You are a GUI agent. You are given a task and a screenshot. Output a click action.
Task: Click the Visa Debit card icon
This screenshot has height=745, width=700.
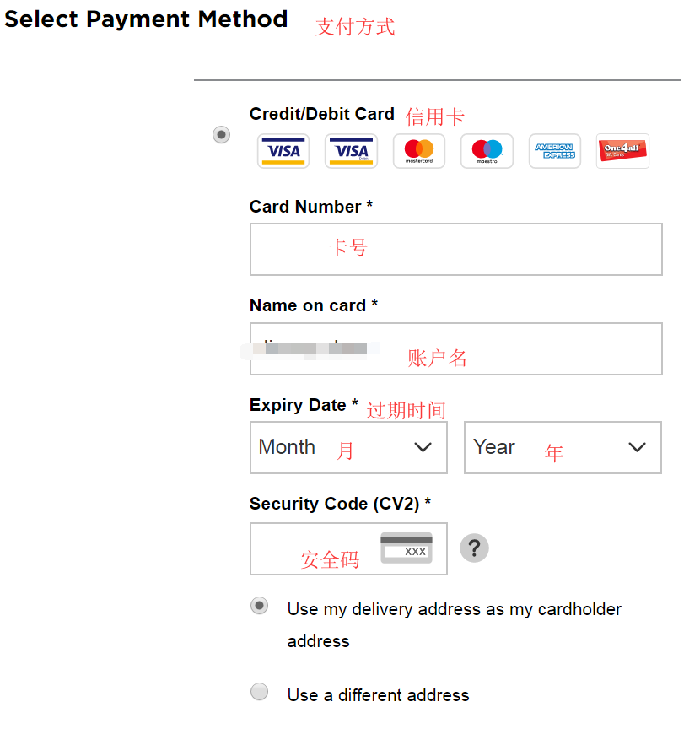pos(351,152)
